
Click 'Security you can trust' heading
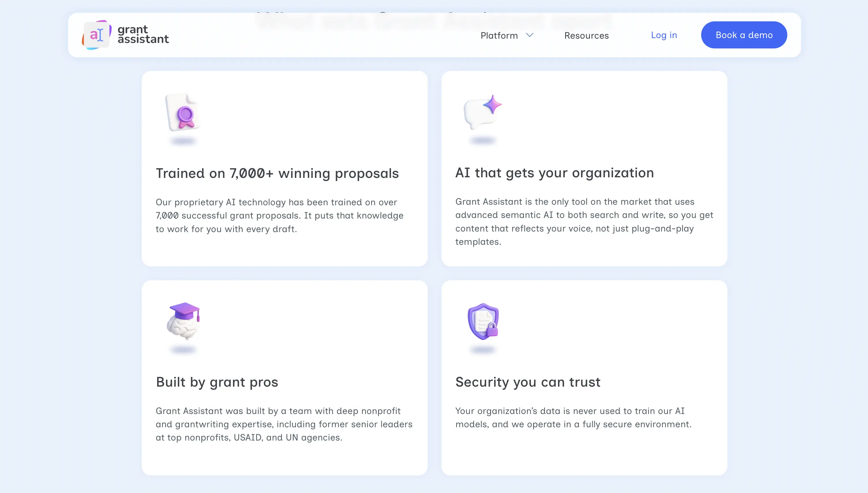point(528,382)
